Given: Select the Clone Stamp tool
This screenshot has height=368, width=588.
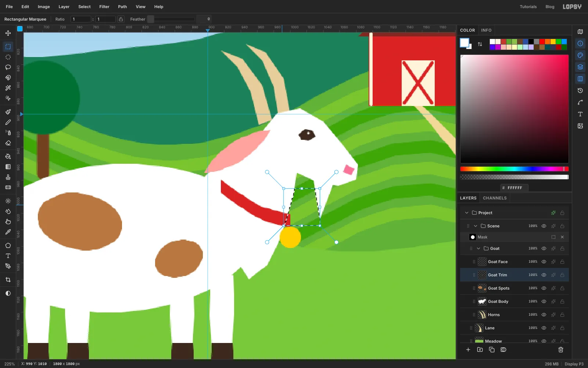Looking at the screenshot, I should (x=8, y=177).
